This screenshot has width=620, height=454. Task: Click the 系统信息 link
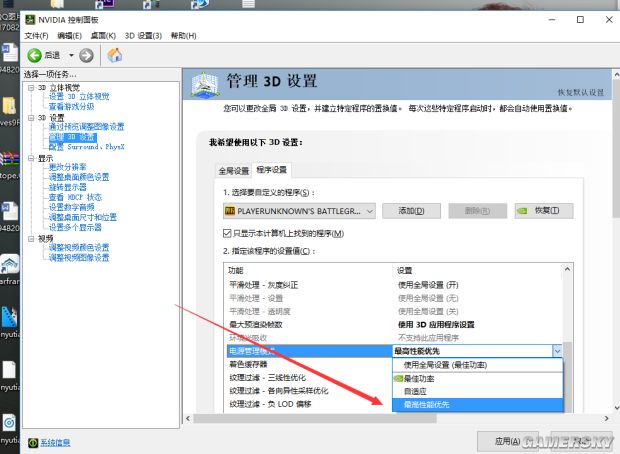[55, 441]
